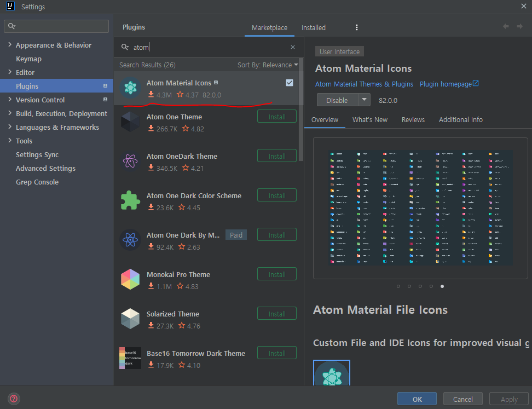Viewport: 532px width, 409px height.
Task: Open the Sort By Relevance dropdown
Action: tap(267, 65)
